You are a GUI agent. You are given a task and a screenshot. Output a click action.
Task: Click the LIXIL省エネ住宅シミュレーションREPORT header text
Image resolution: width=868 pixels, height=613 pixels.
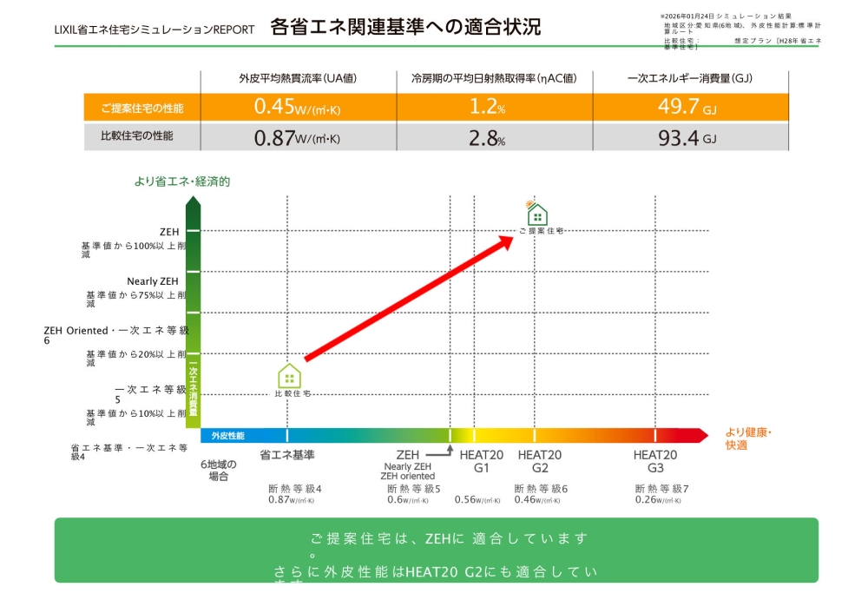(155, 30)
